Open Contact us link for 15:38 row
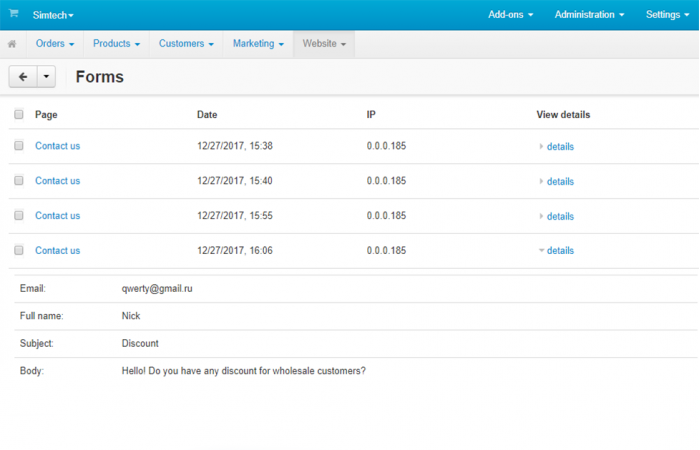 (58, 146)
